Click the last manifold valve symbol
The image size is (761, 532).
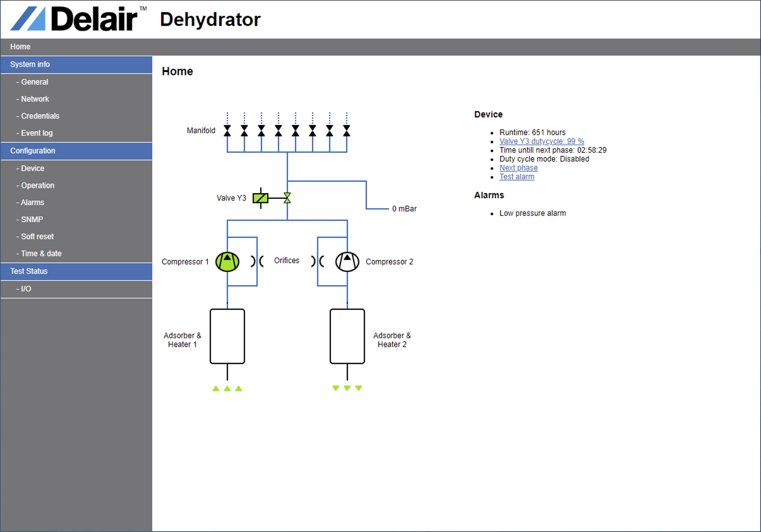346,131
